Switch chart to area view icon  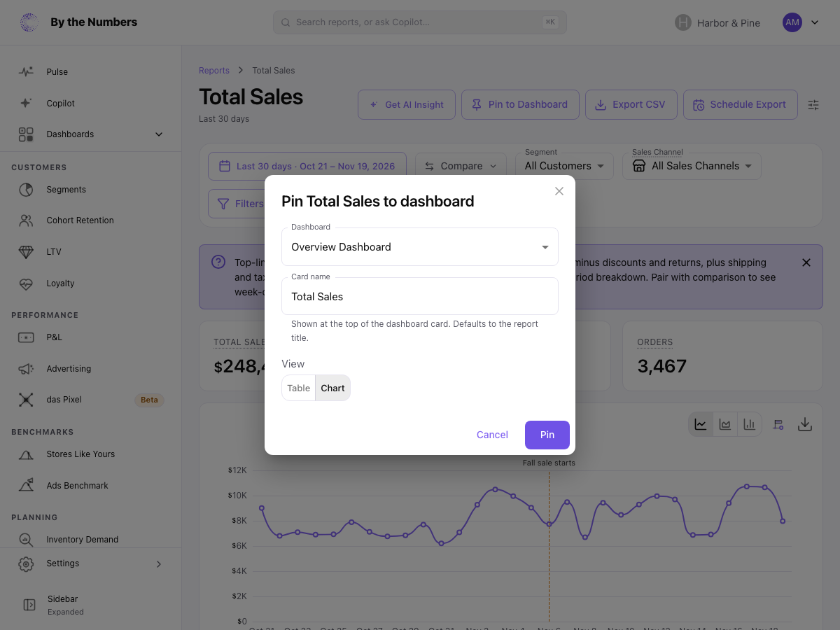pyautogui.click(x=725, y=424)
